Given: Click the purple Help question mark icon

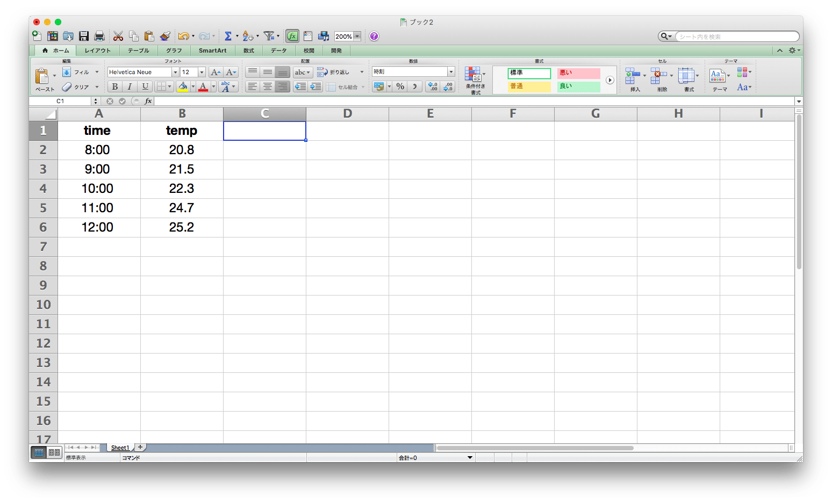Looking at the screenshot, I should click(x=374, y=36).
